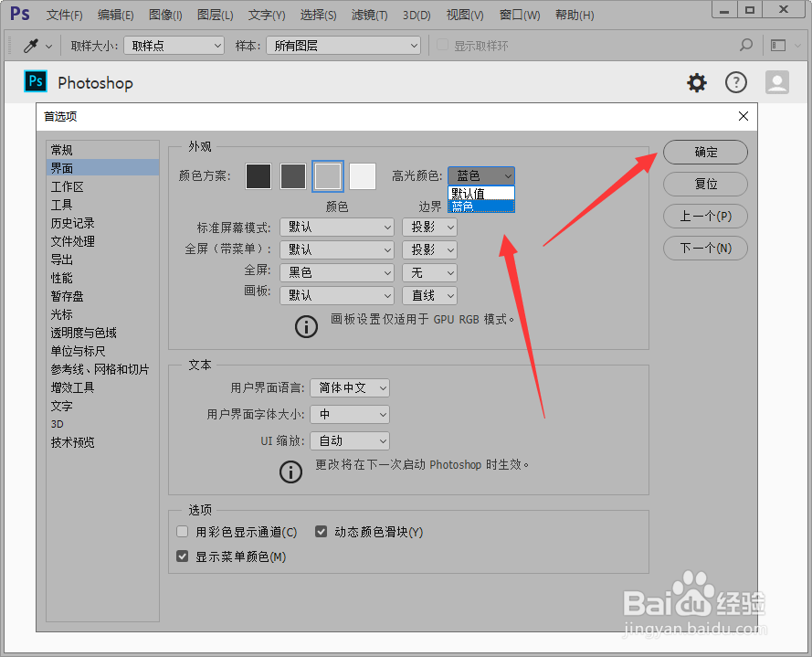Open the user account avatar icon
This screenshot has height=657, width=812.
tap(776, 82)
